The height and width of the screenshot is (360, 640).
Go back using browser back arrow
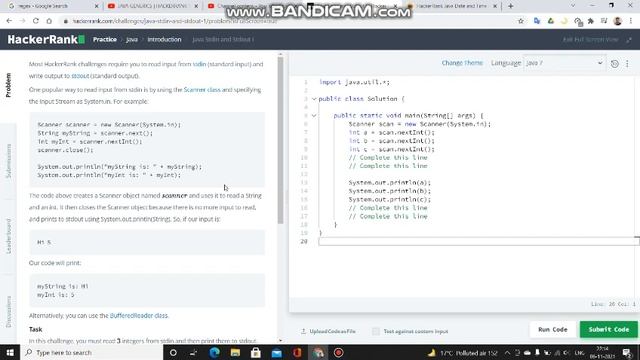[x=9, y=21]
